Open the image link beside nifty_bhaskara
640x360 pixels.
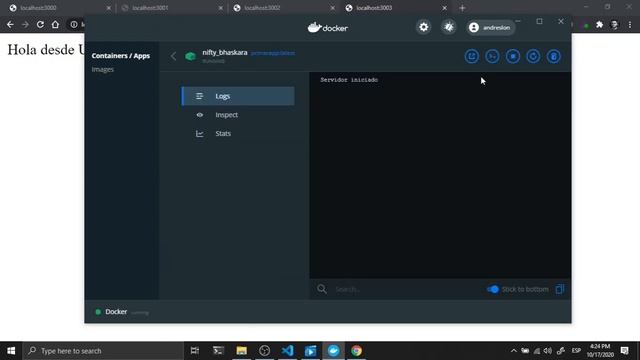[x=273, y=53]
